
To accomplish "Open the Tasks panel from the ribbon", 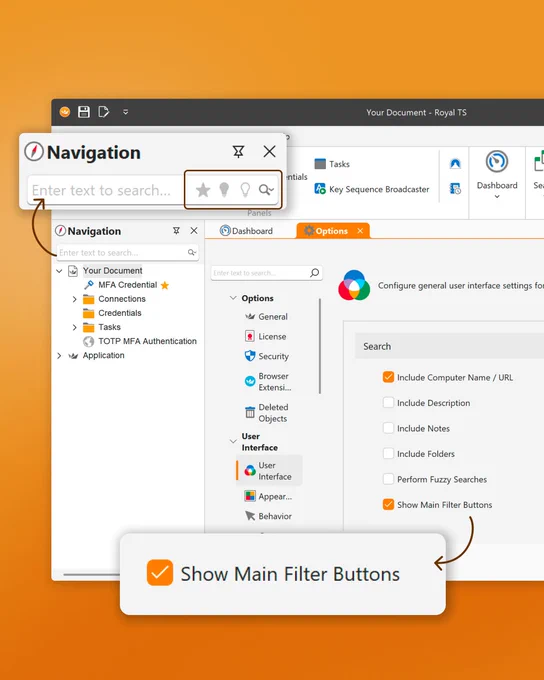I will click(x=332, y=164).
